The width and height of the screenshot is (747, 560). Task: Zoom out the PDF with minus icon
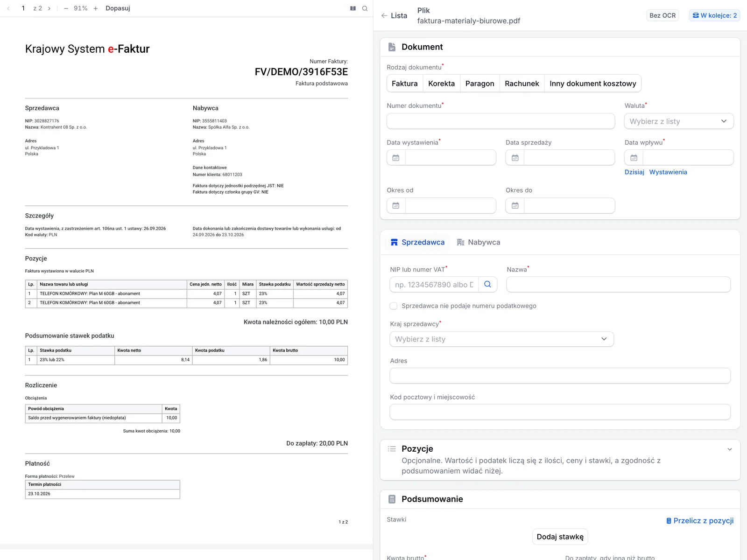click(66, 8)
